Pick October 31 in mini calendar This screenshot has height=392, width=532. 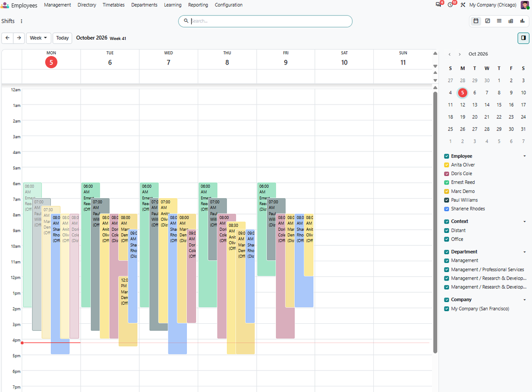(523, 129)
